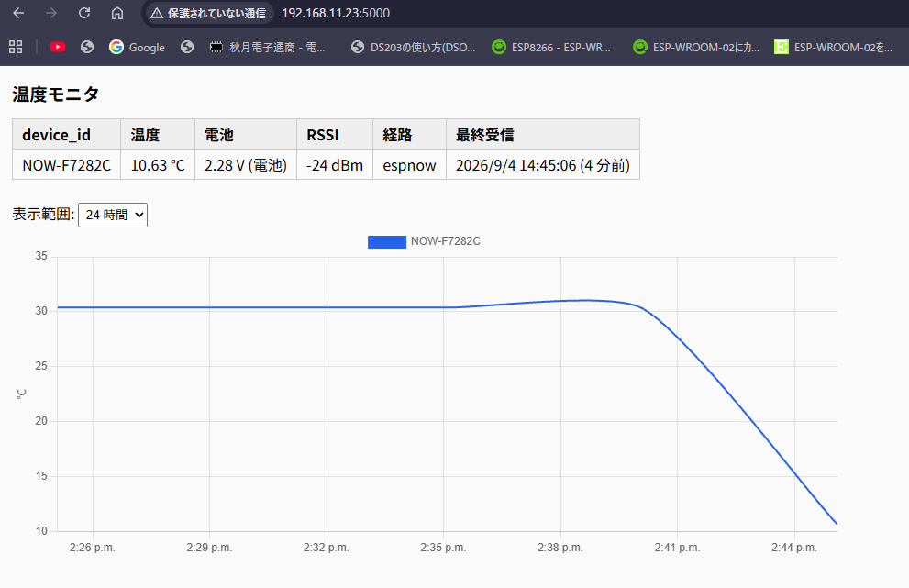Click the last received time 2026/9/4 14:45:06
The height and width of the screenshot is (588, 909).
pos(543,165)
